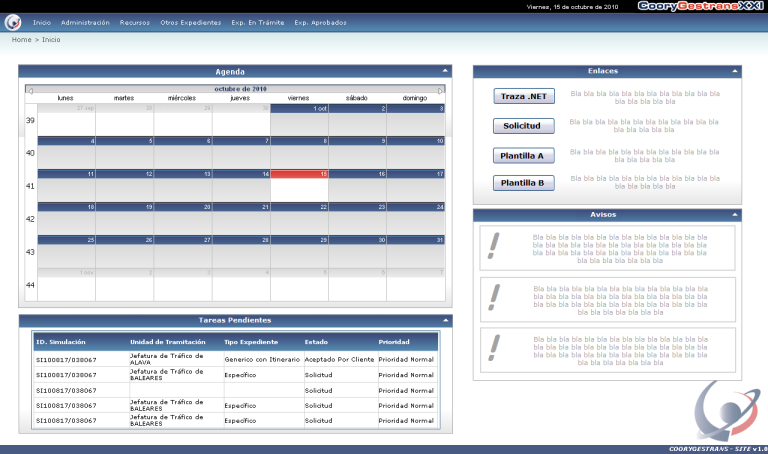Click the Traza .NET button

pyautogui.click(x=523, y=97)
